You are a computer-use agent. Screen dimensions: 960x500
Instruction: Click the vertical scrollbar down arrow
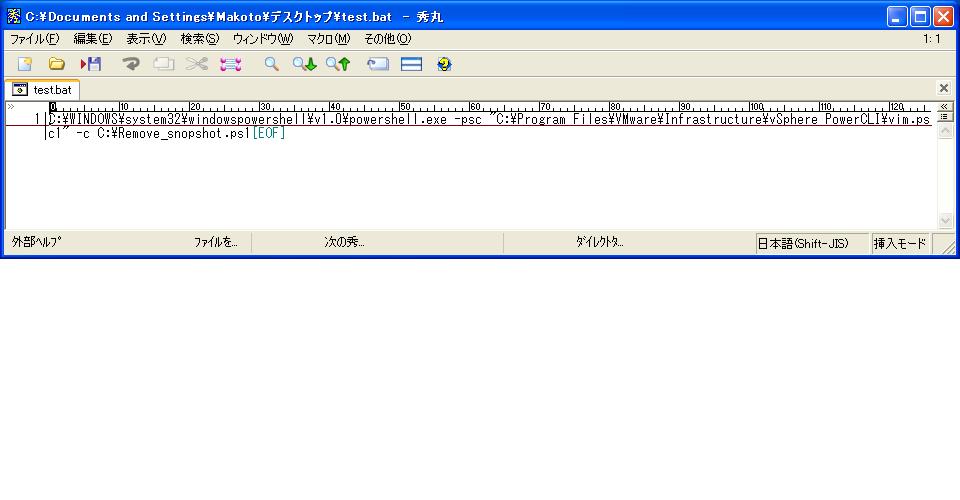click(x=945, y=221)
